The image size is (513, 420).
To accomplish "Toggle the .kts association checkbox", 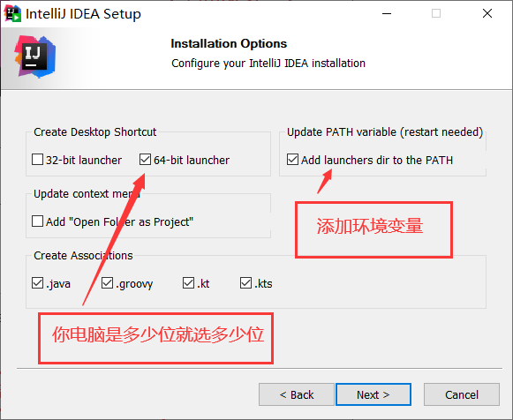I will [245, 283].
